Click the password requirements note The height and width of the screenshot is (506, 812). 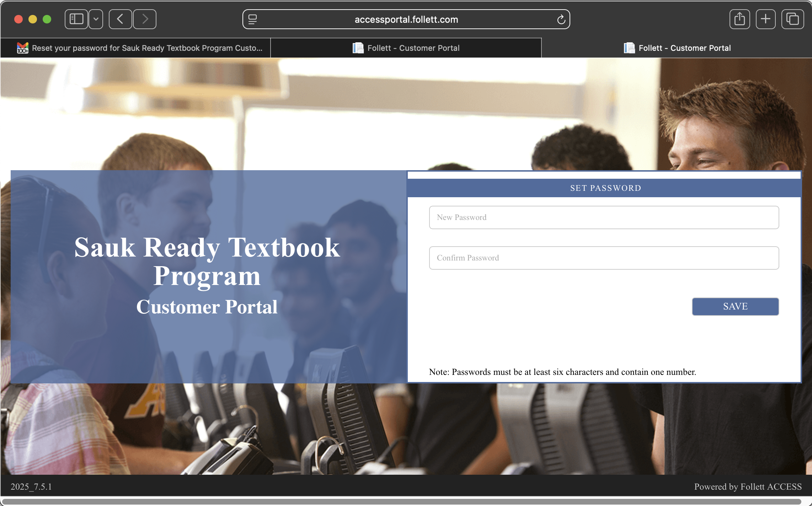click(x=562, y=372)
